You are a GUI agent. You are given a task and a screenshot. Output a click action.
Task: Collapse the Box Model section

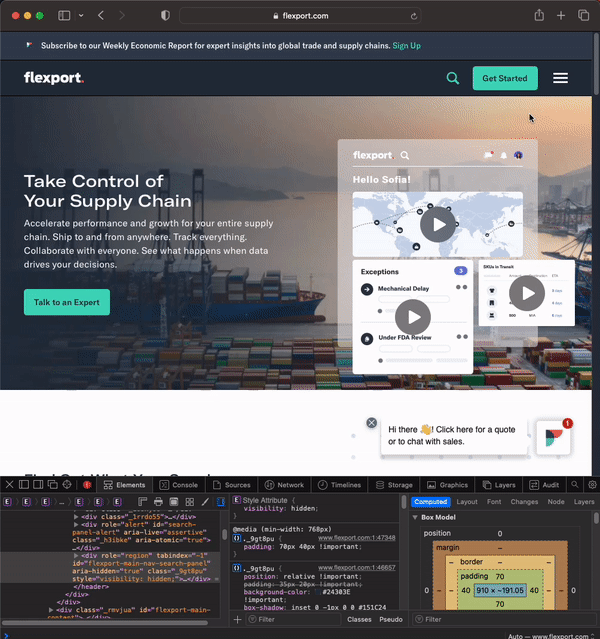pyautogui.click(x=415, y=517)
